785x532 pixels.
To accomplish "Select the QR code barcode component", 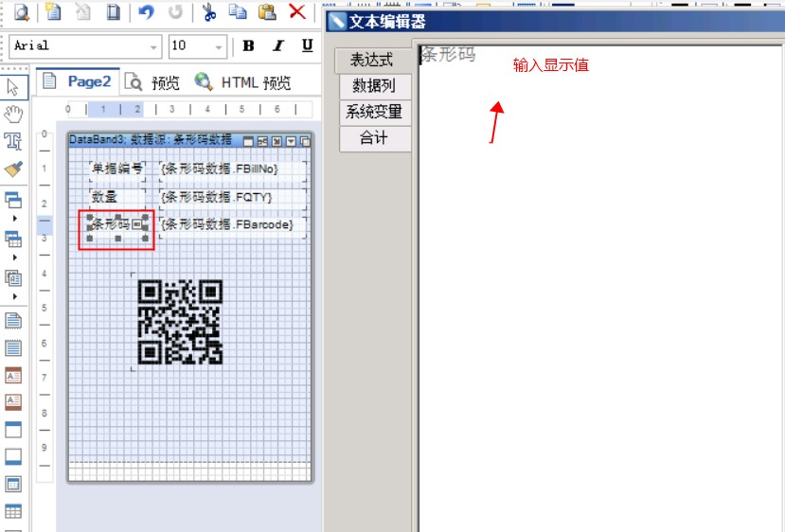I will point(180,322).
